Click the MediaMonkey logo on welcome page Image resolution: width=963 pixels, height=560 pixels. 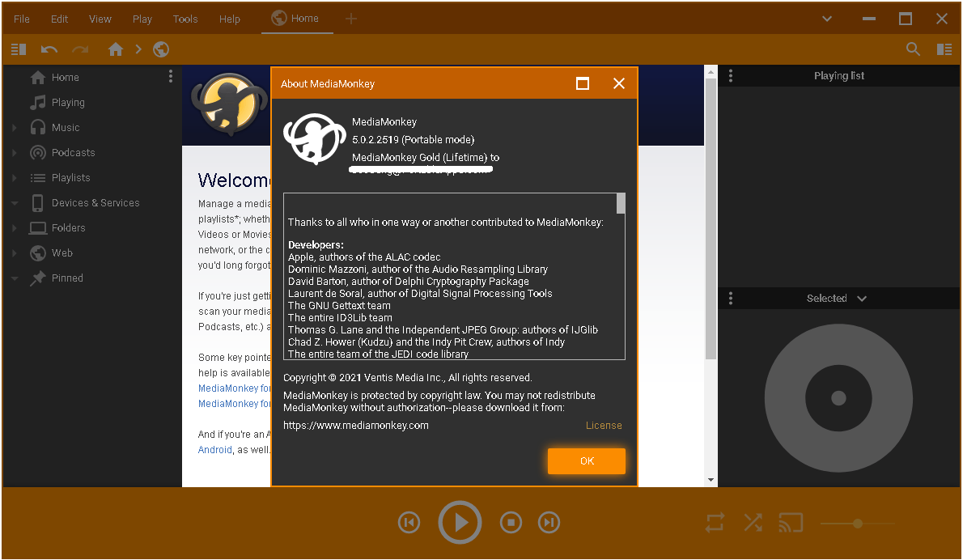tap(228, 104)
